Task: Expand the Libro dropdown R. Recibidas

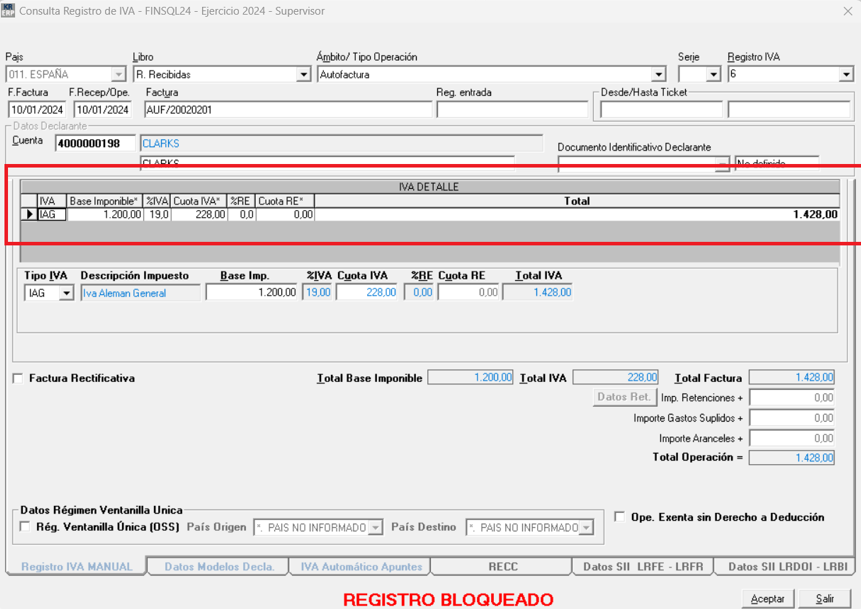Action: point(303,74)
